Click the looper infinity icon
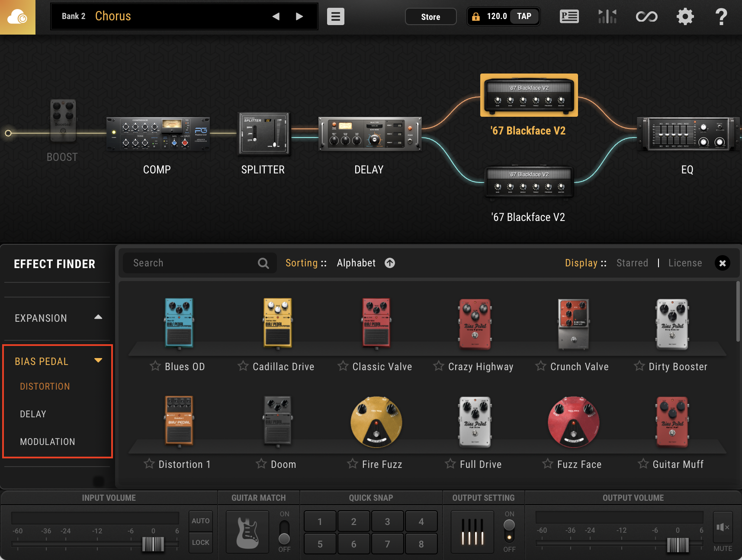Viewport: 742px width, 560px height. pos(646,17)
